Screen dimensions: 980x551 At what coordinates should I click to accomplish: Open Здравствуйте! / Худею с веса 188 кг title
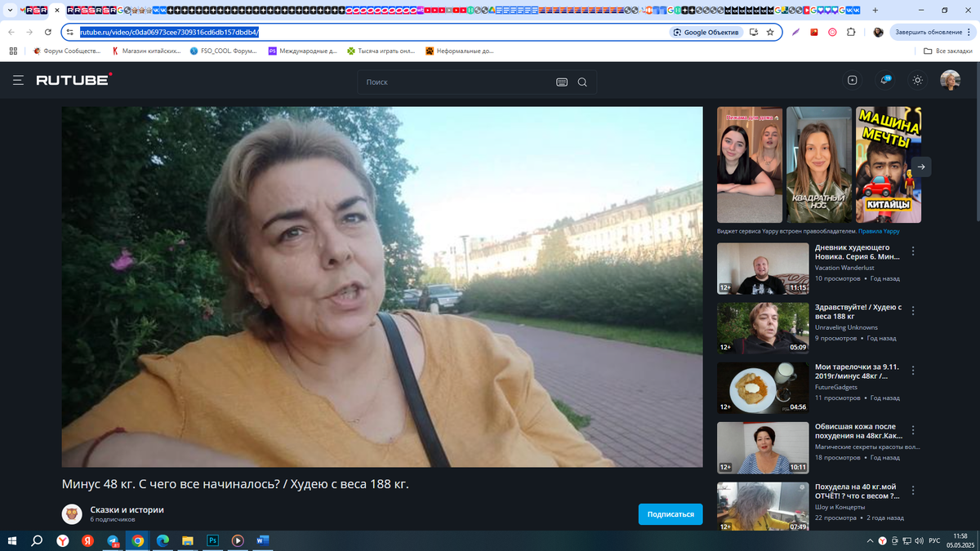point(858,311)
